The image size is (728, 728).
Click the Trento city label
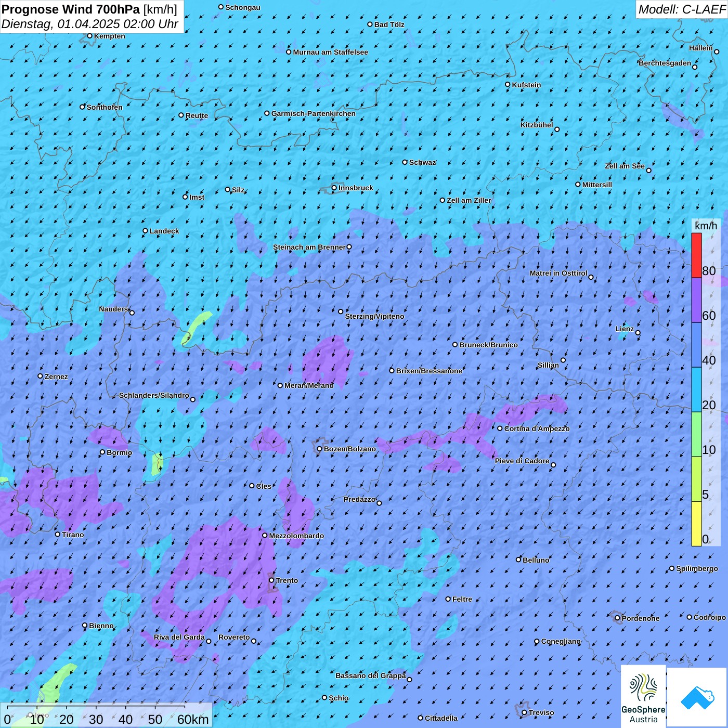point(287,580)
